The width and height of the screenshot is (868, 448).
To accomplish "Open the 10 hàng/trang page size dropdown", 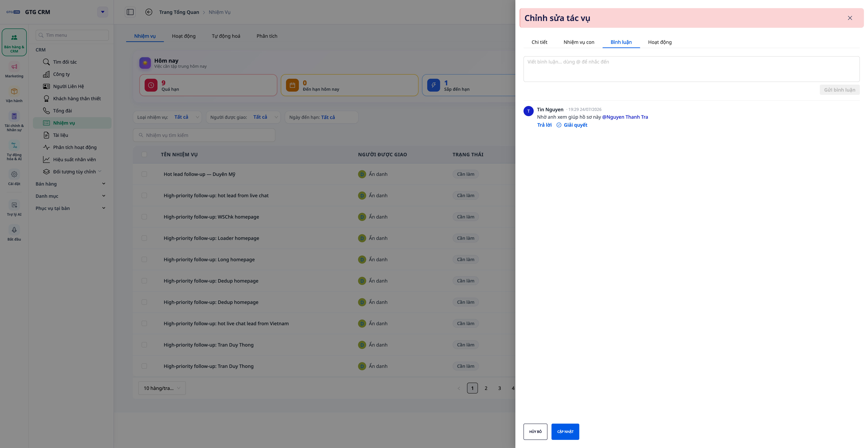I will coord(162,388).
